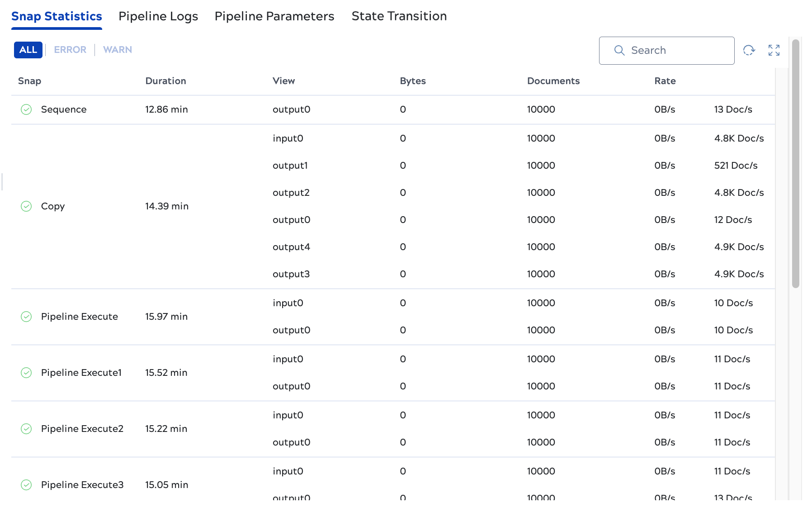Click the refresh statistics icon
Viewport: 812px width, 512px height.
pyautogui.click(x=749, y=50)
